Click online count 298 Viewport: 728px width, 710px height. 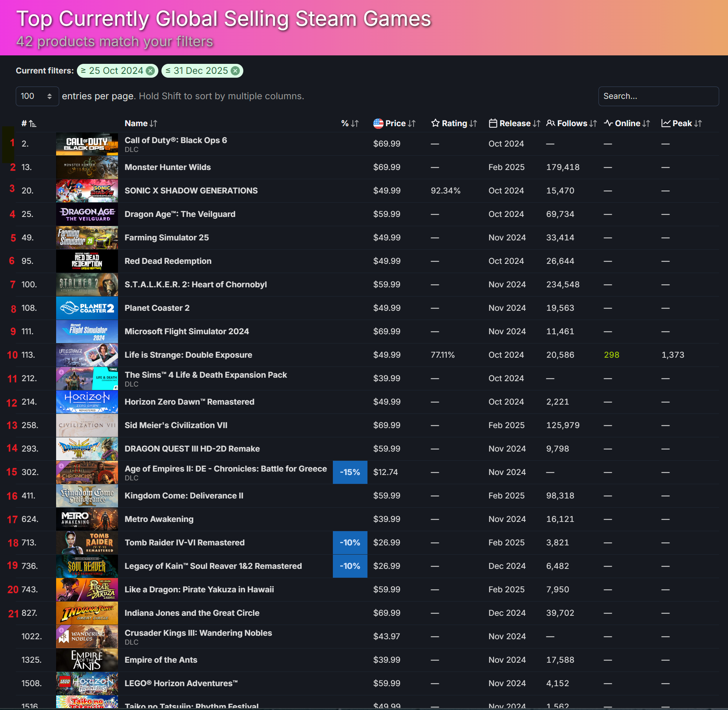tap(611, 355)
